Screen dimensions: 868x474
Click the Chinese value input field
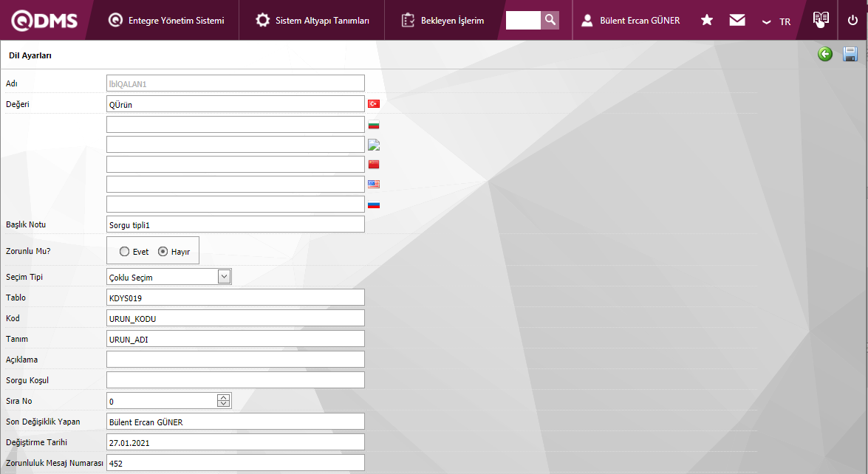pos(235,164)
